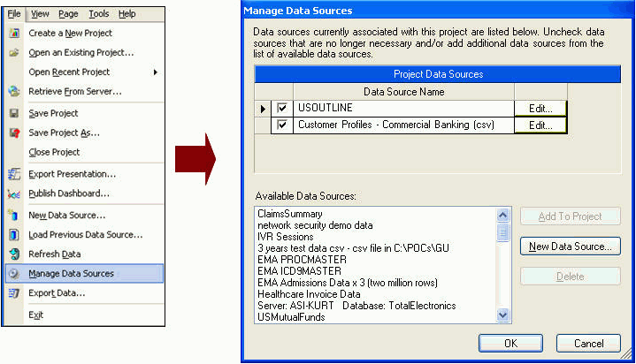
Task: Click the Load Previous Data Source icon
Action: point(13,235)
